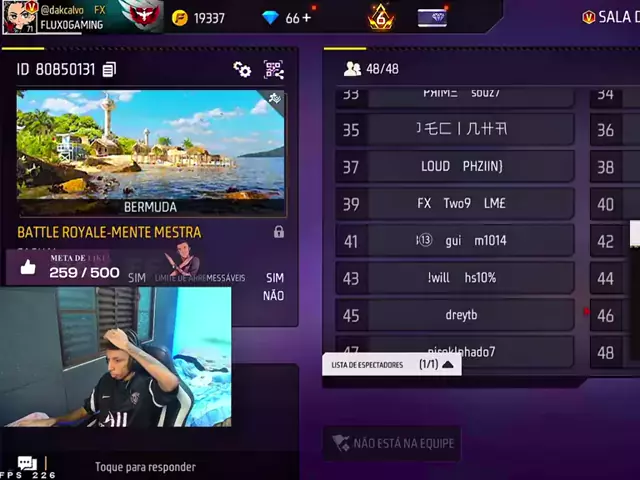
Task: Select player slot 37 LOUD PHZIIN
Action: [x=455, y=166]
